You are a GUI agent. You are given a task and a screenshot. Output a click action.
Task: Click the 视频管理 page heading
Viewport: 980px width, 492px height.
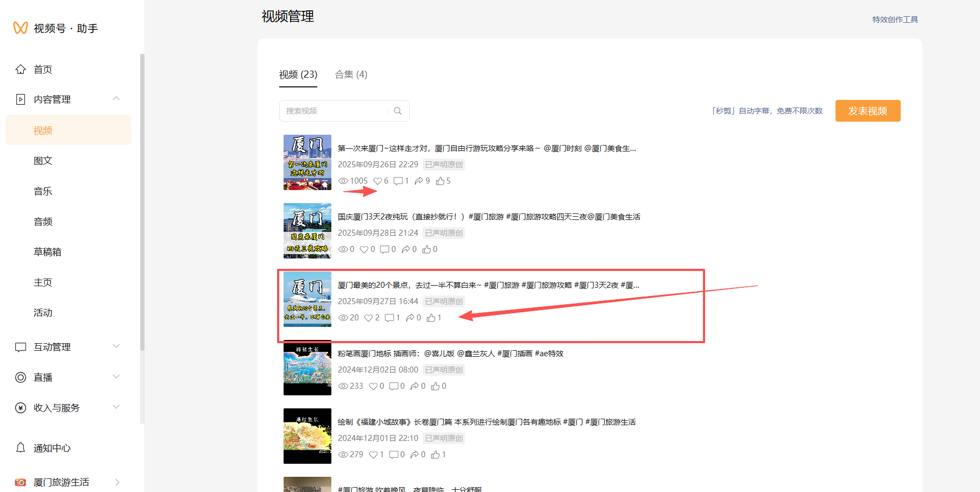[x=288, y=16]
